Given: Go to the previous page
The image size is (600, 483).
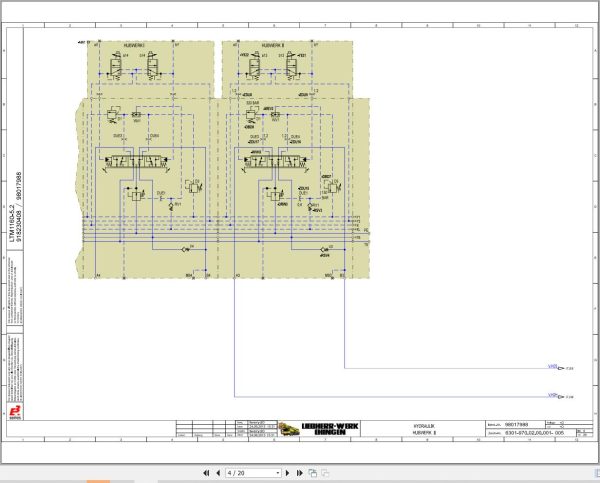Looking at the screenshot, I should click(218, 473).
